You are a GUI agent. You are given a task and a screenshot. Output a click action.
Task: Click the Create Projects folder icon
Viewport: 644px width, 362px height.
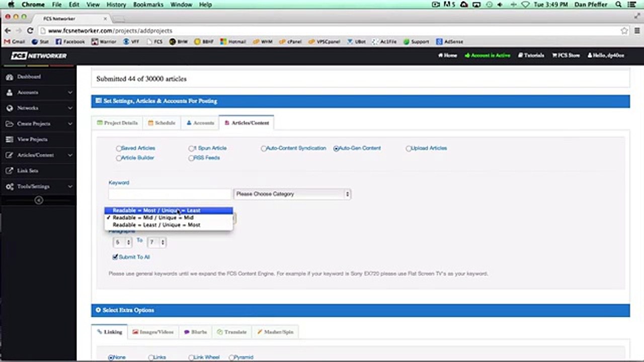[x=10, y=124]
